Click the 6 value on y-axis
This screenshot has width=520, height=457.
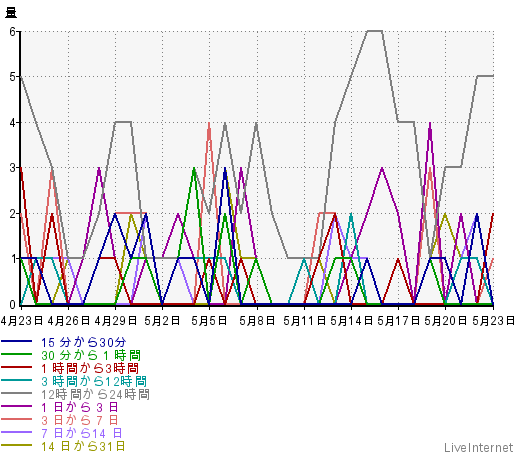12,32
